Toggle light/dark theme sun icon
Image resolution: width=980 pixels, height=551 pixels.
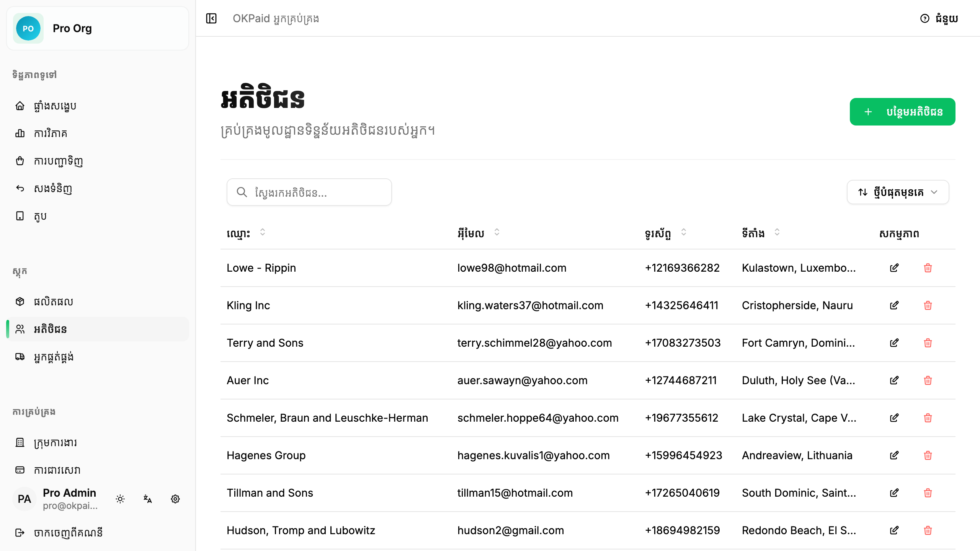pos(120,499)
